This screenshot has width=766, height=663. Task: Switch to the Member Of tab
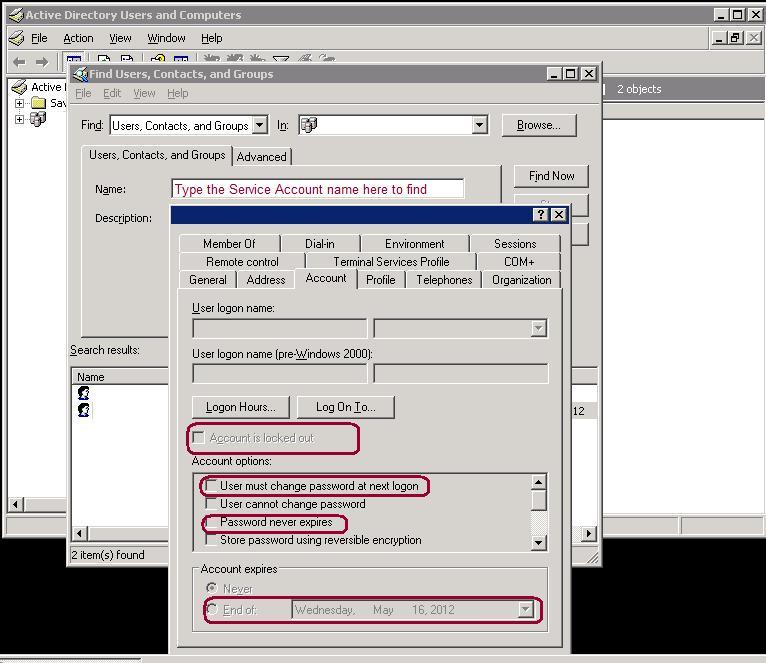pos(229,243)
